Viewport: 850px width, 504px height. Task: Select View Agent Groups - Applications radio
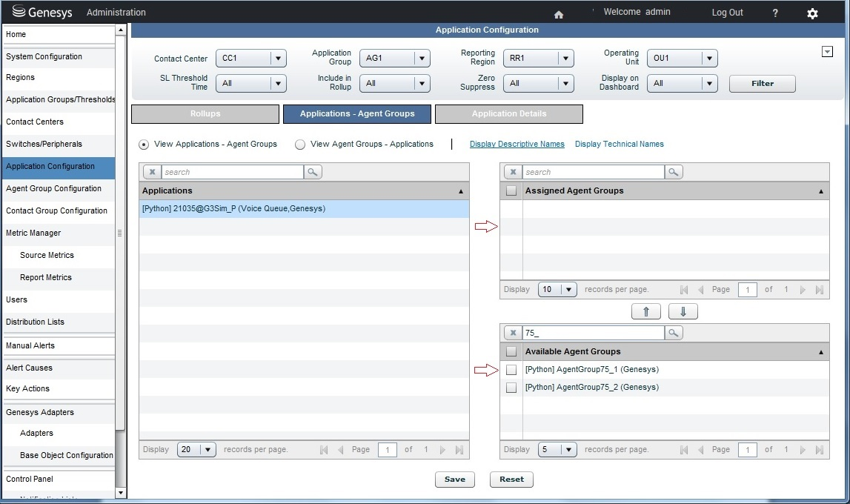coord(300,145)
